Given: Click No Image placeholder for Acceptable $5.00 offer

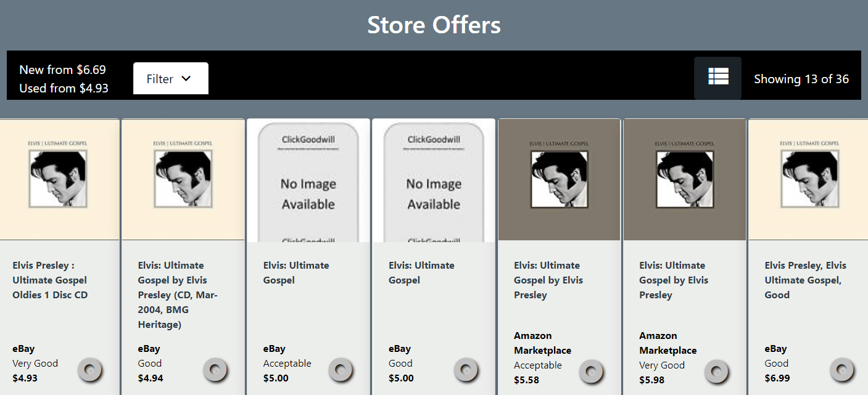Looking at the screenshot, I should point(308,181).
